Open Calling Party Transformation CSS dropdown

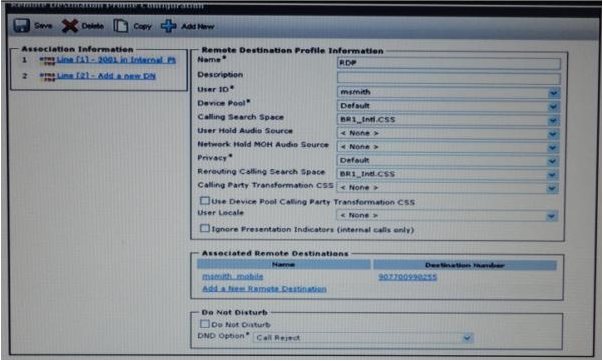tap(448, 188)
